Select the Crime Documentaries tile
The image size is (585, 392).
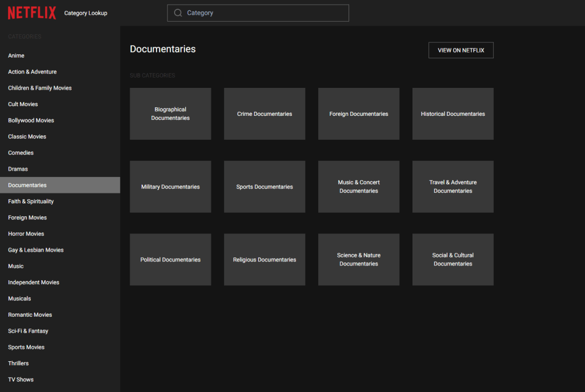[x=265, y=114]
